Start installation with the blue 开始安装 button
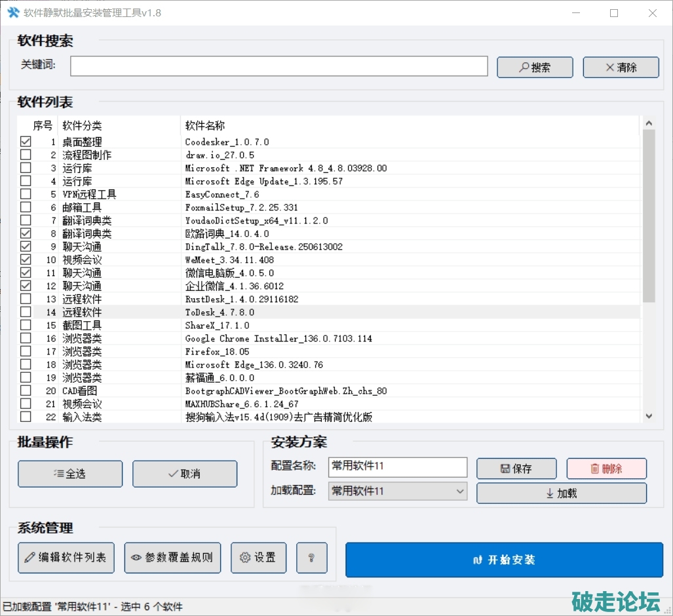Image resolution: width=673 pixels, height=616 pixels. 504,560
